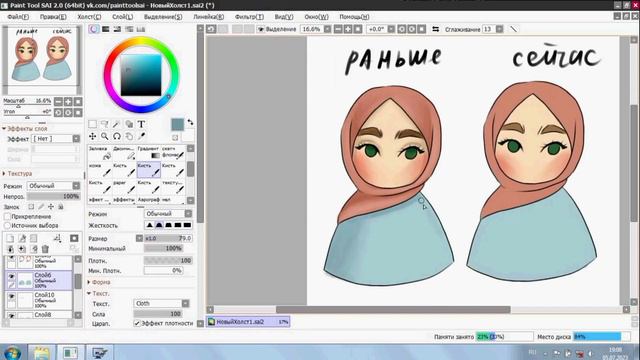This screenshot has height=360, width=640.
Task: Select the move layer tool
Action: (x=93, y=136)
